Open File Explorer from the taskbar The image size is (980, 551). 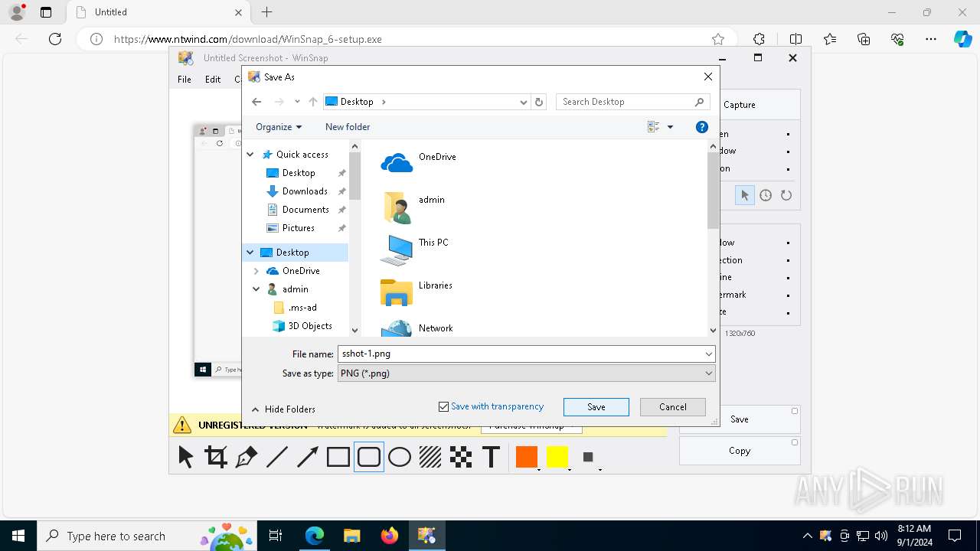click(351, 536)
